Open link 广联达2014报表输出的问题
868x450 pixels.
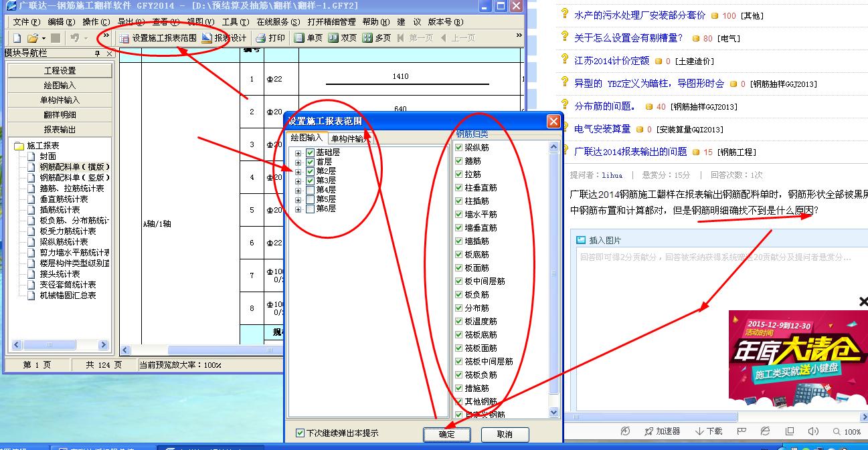pos(630,152)
